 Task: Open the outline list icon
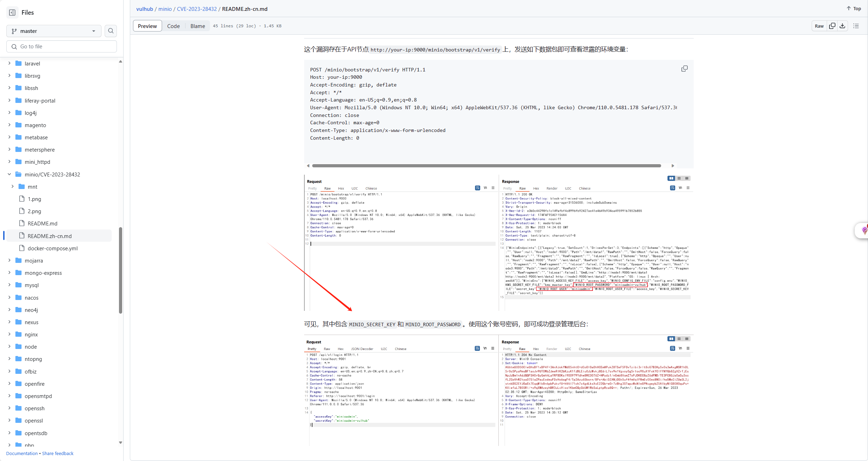[x=856, y=26]
